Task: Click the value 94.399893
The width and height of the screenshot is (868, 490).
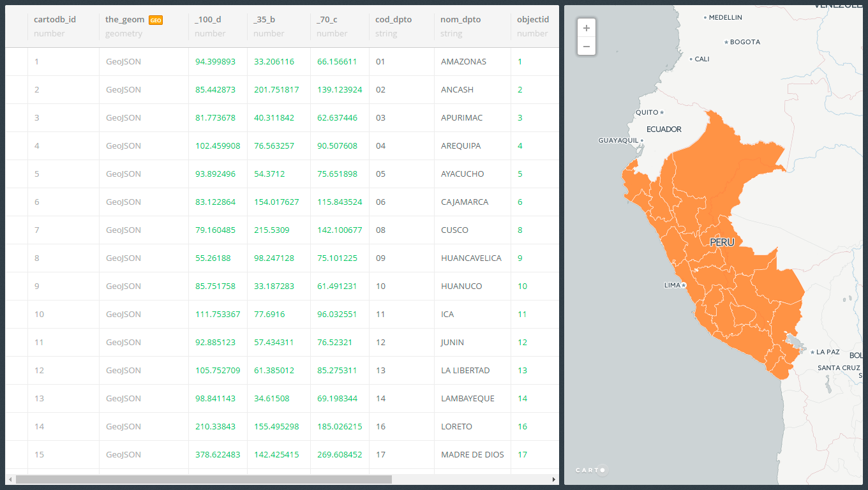Action: point(215,62)
